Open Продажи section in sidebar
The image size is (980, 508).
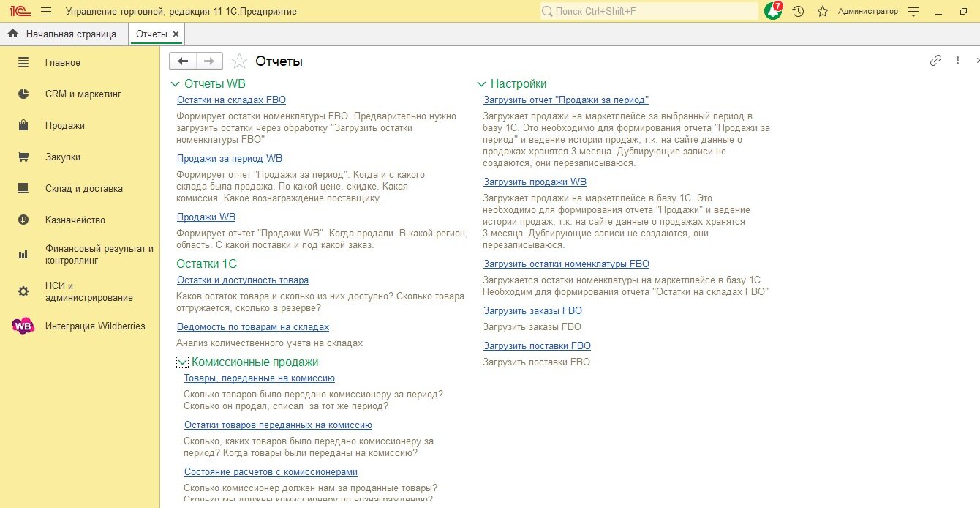point(65,126)
